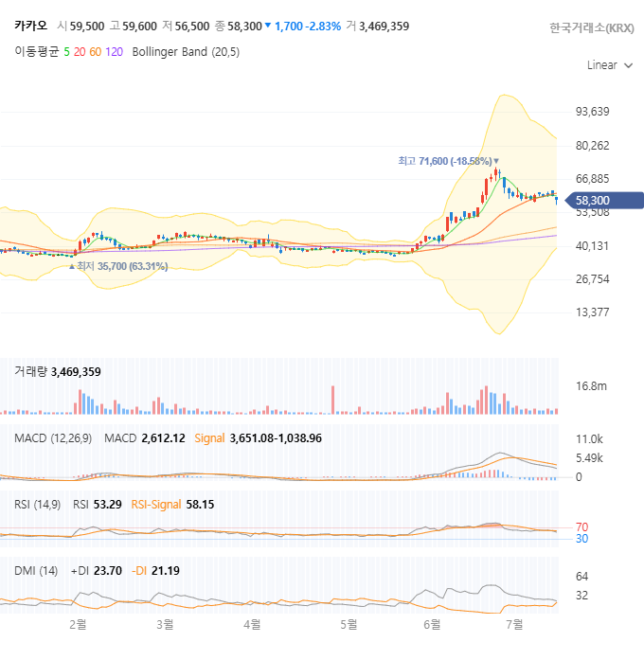The image size is (644, 660).
Task: Click the 4월 date axis label
Action: (x=252, y=624)
